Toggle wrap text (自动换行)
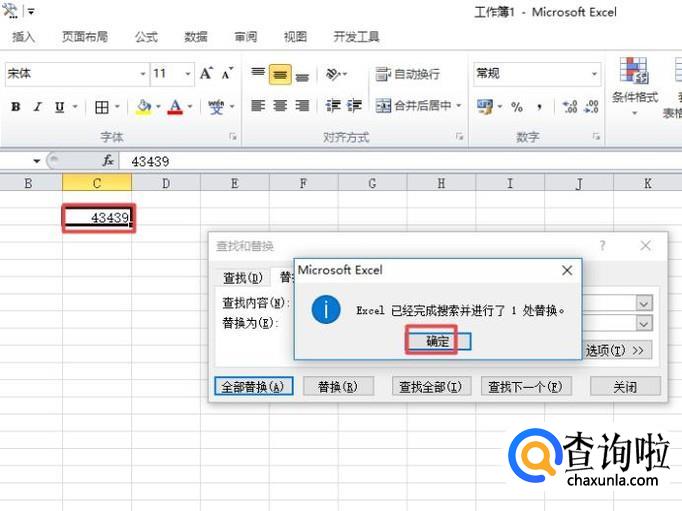 tap(408, 74)
